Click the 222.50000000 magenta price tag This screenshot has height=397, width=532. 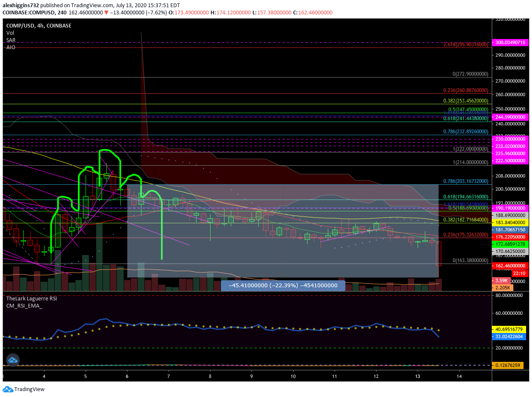511,160
